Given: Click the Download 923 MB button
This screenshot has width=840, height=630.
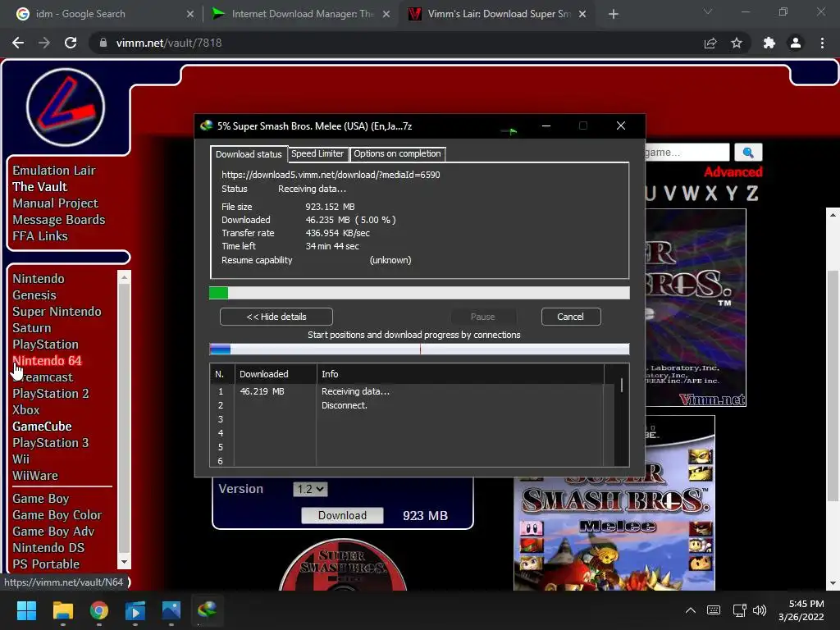Looking at the screenshot, I should tap(342, 515).
